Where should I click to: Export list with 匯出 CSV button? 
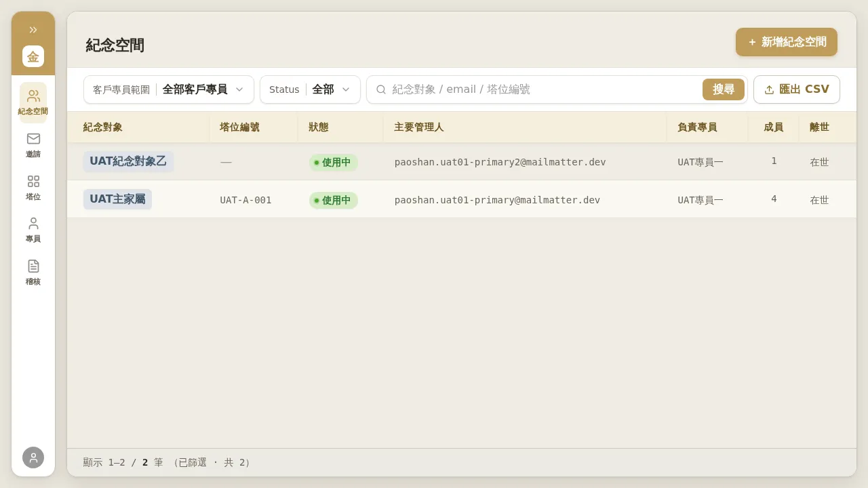(x=797, y=89)
